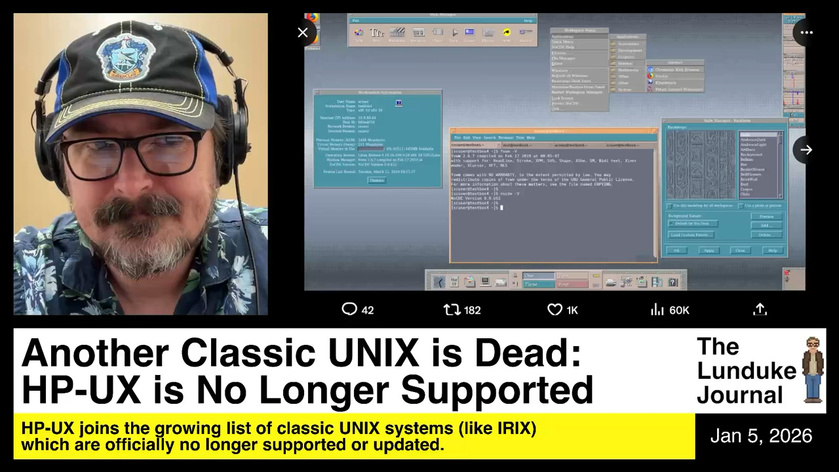Viewport: 839px width, 472px height.
Task: Toggle 'Use this backdrop for all workspaces' checkbox
Action: pyautogui.click(x=669, y=206)
